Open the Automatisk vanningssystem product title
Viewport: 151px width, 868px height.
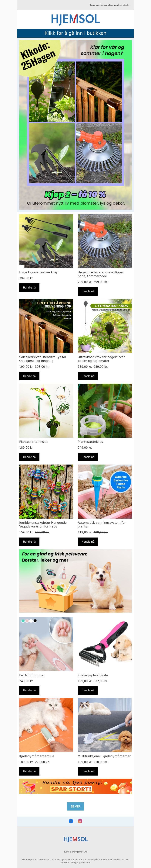(x=102, y=524)
